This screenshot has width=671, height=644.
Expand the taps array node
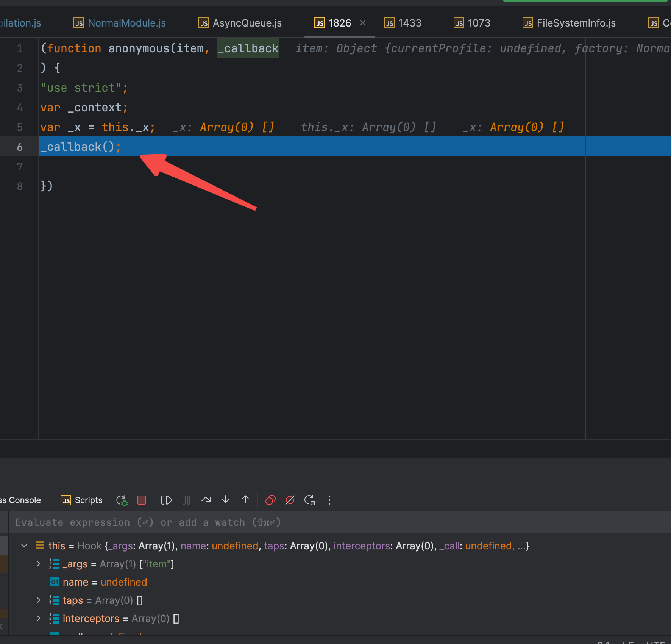(x=38, y=600)
